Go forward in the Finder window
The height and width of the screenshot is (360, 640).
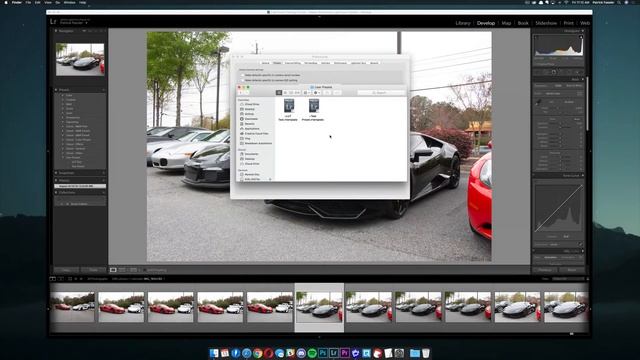click(247, 93)
